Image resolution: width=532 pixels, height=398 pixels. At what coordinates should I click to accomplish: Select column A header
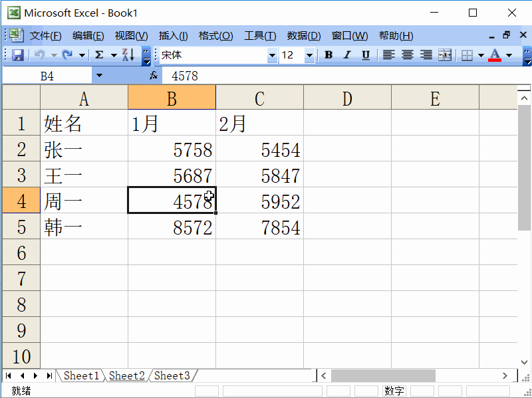(x=84, y=97)
